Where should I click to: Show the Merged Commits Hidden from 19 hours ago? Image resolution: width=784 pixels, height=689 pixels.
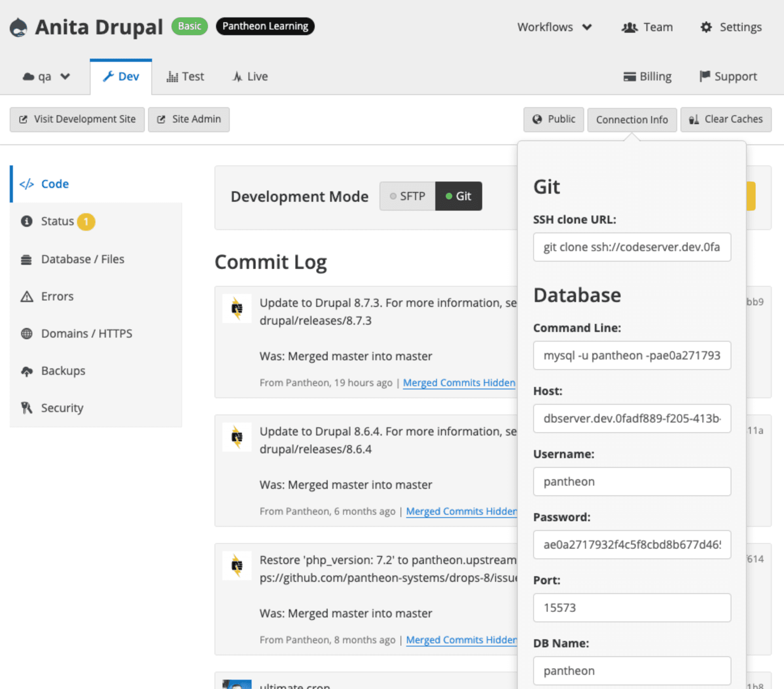(x=459, y=383)
